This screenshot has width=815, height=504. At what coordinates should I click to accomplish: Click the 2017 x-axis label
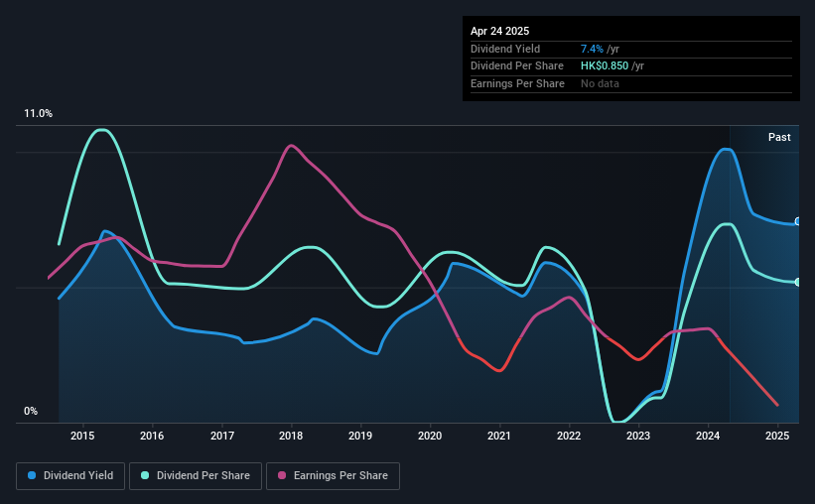click(222, 436)
